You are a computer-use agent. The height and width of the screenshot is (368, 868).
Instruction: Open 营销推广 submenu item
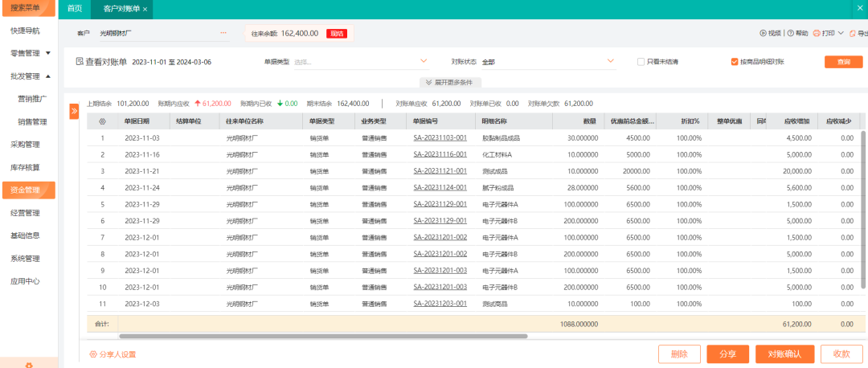(x=32, y=99)
